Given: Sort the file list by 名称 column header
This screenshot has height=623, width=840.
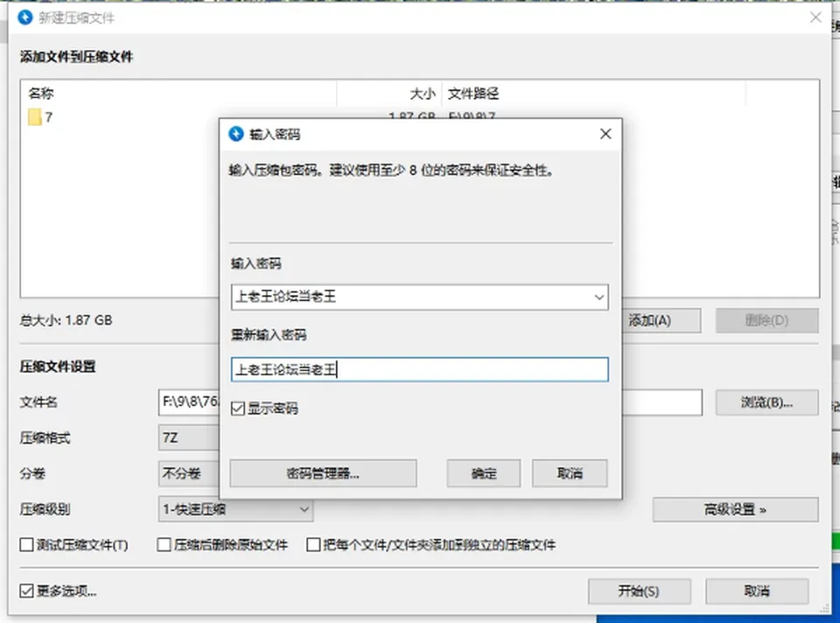Looking at the screenshot, I should (x=178, y=94).
